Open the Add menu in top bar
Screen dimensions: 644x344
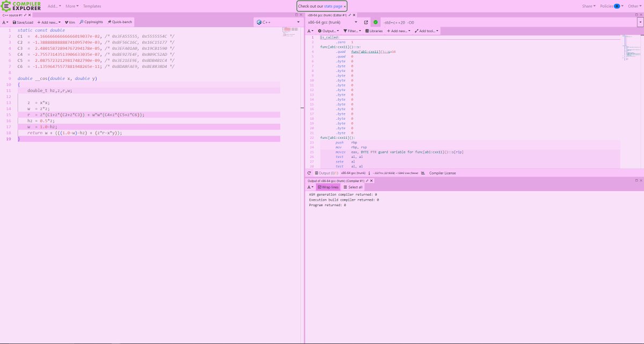pyautogui.click(x=54, y=6)
